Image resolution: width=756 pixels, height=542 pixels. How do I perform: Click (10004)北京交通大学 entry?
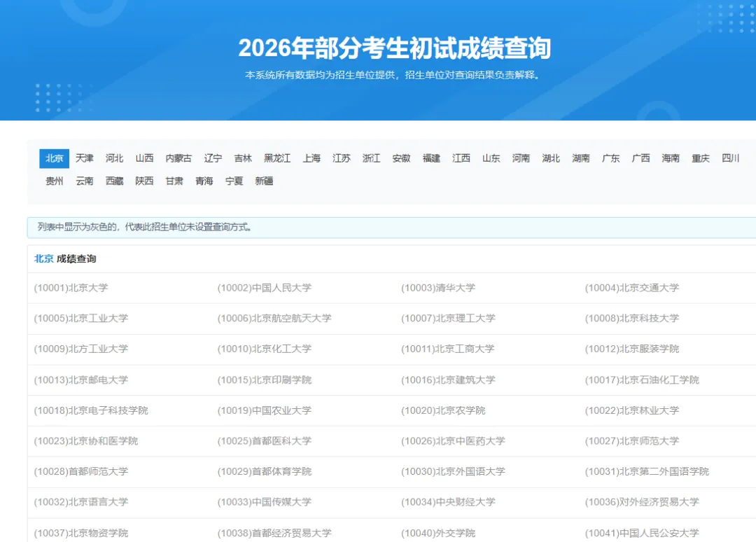[631, 288]
